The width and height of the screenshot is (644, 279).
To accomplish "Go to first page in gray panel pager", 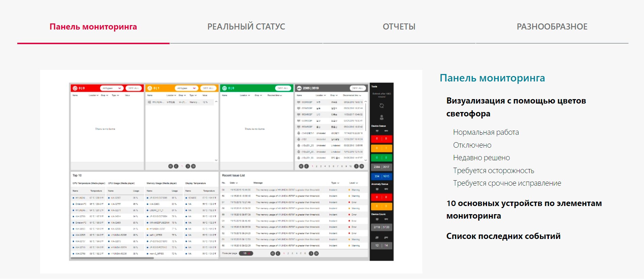I will tap(301, 166).
